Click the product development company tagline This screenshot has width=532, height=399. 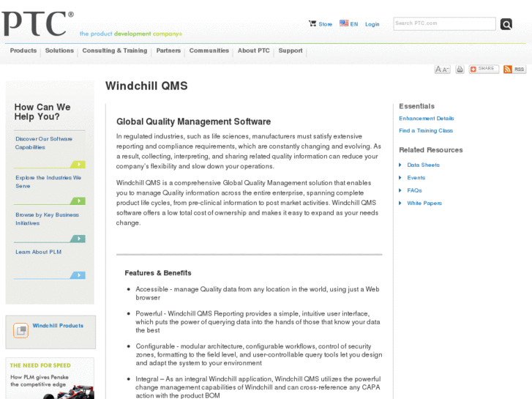pos(131,34)
